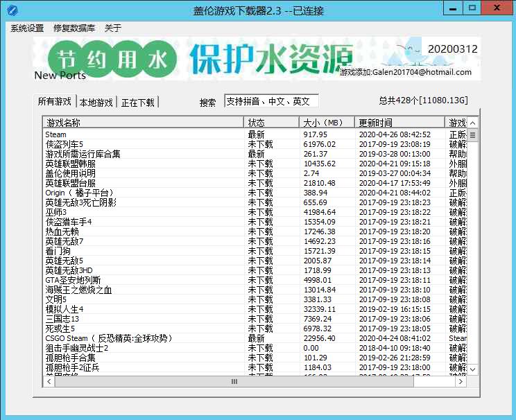The width and height of the screenshot is (516, 420).
Task: Click update time 2019-02-19 16:15:15
Action: [395, 309]
